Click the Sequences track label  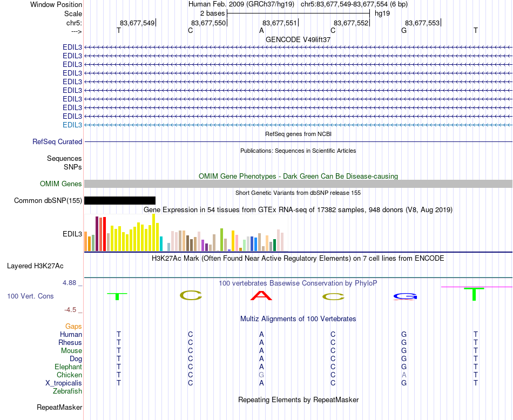tap(64, 159)
